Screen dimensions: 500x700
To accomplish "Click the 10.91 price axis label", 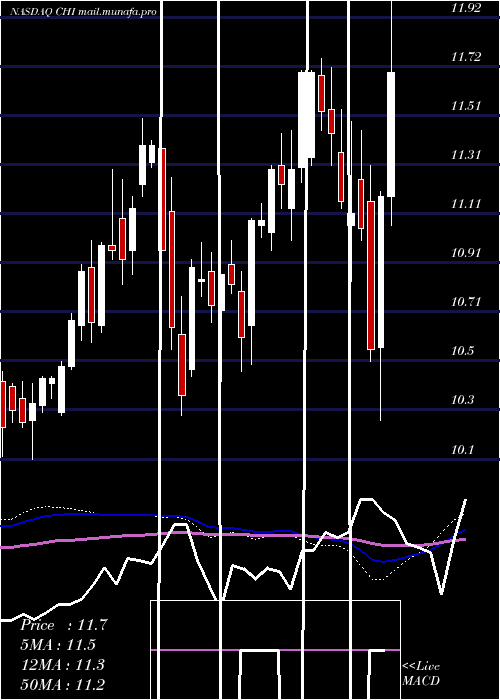I will tap(466, 253).
